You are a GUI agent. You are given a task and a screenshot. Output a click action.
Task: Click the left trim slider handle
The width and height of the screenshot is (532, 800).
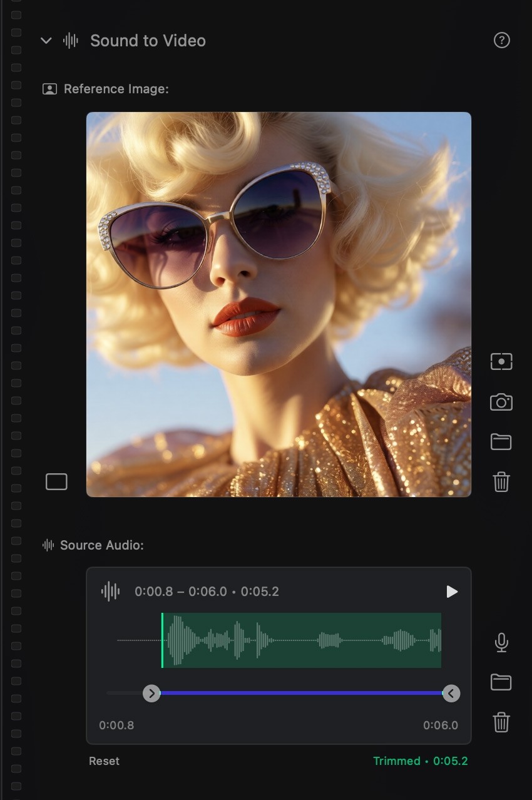click(151, 693)
